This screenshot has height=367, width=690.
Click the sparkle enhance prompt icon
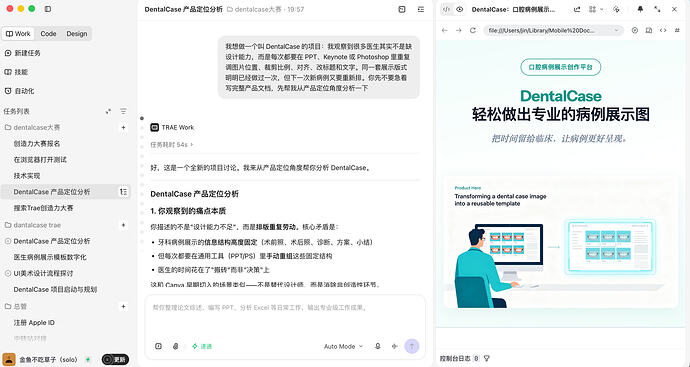pos(394,346)
